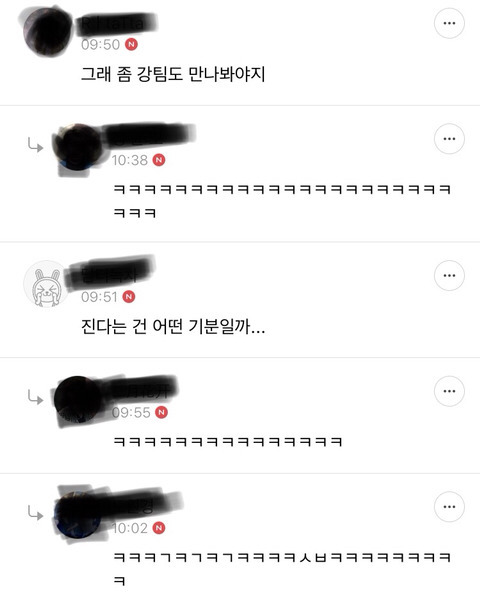
Task: Select the comment text '그래 좀 강팀도 만나봐야지'
Action: click(173, 74)
